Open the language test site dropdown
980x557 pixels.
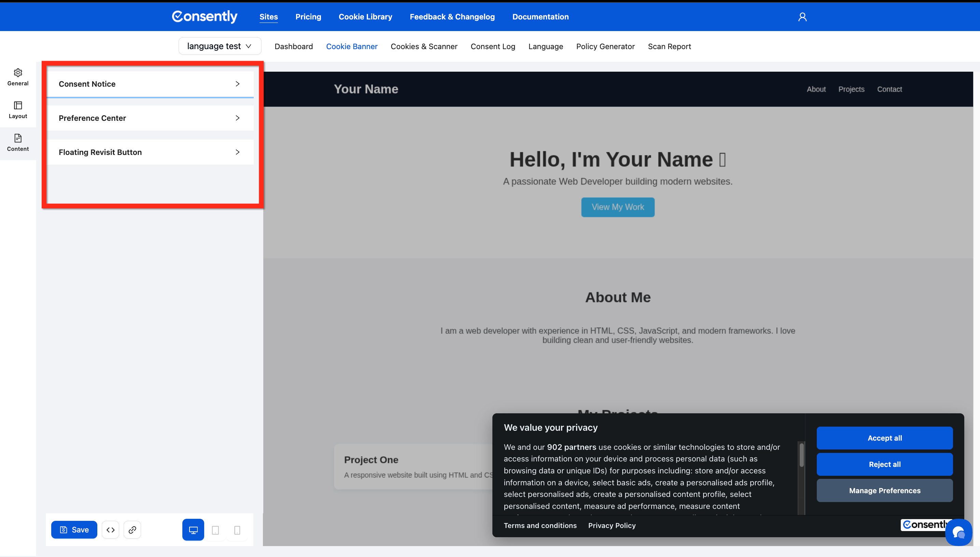[x=220, y=46]
